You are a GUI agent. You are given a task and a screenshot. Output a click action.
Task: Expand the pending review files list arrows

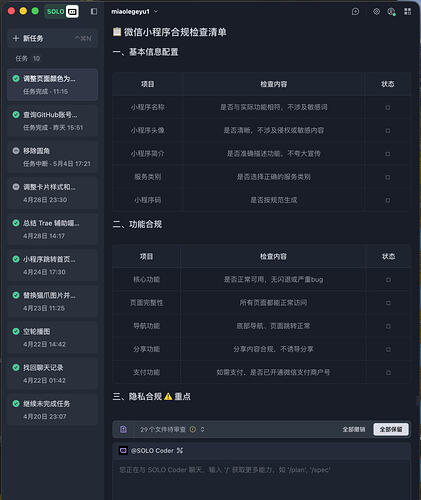202,429
